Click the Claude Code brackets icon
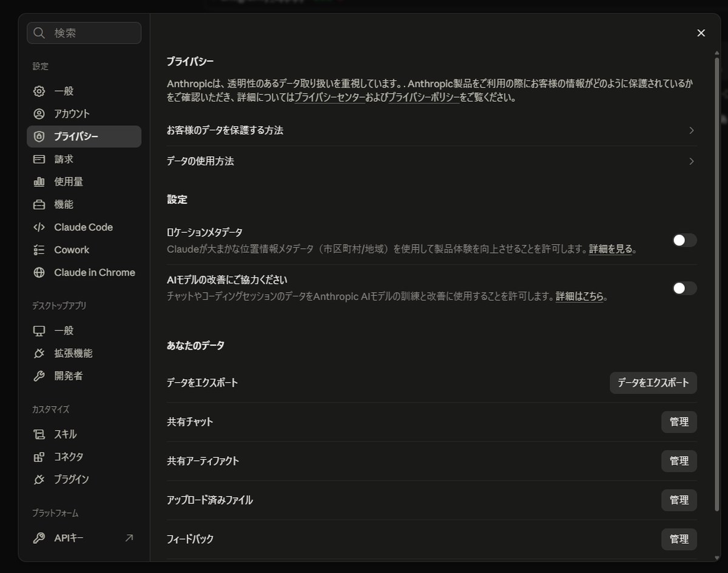This screenshot has height=573, width=728. tap(39, 227)
